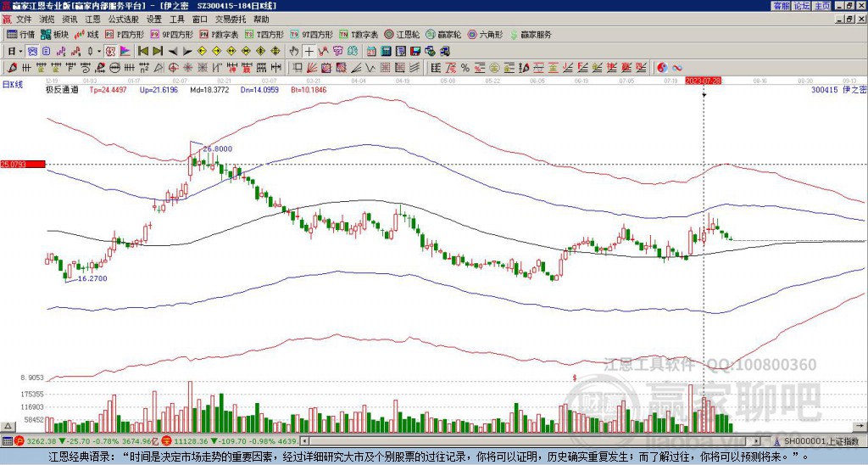The width and height of the screenshot is (868, 465).
Task: Click the 客服 button in title bar
Action: point(782,6)
